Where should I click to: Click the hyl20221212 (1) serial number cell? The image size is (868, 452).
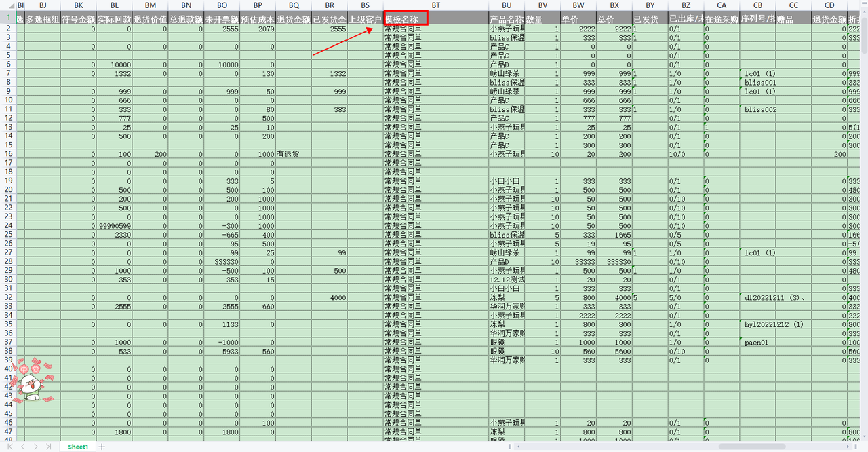[x=757, y=324]
